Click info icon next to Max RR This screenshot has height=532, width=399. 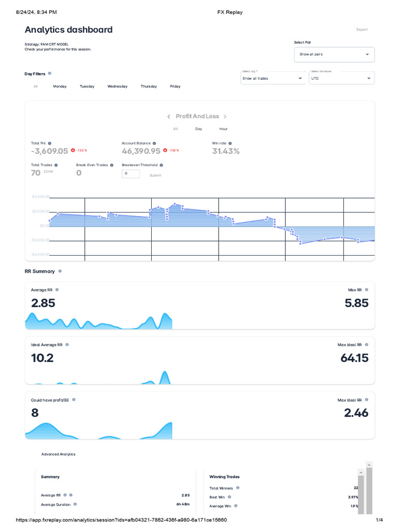pyautogui.click(x=366, y=290)
